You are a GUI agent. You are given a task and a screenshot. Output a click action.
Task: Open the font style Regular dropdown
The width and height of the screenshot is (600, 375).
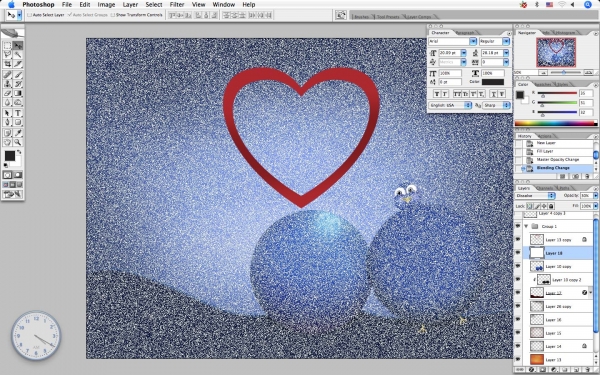click(506, 41)
